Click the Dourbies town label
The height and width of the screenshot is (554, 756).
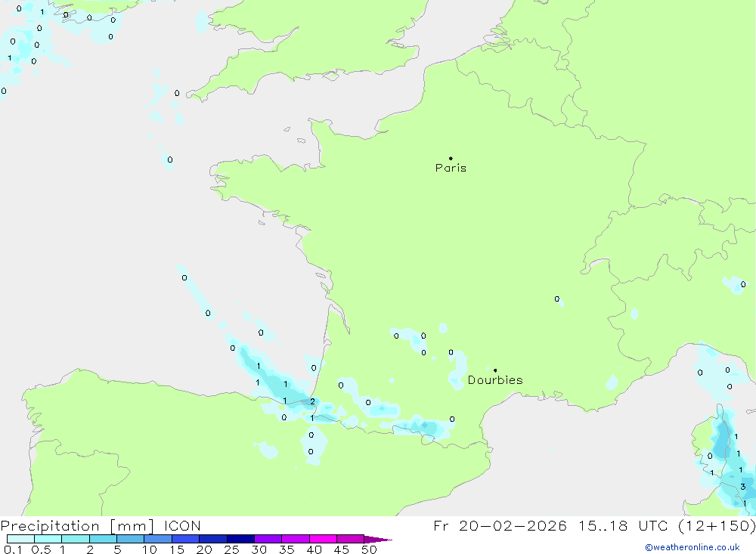[x=495, y=380]
